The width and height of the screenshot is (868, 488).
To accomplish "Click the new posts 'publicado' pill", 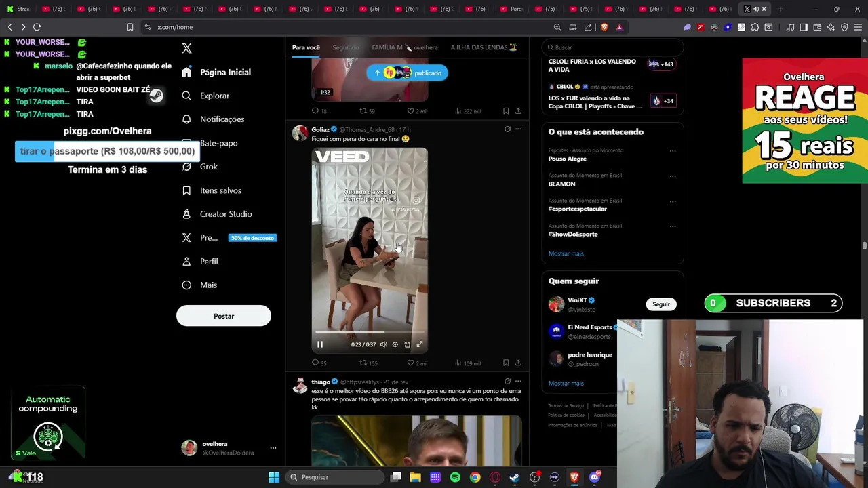I will (407, 73).
